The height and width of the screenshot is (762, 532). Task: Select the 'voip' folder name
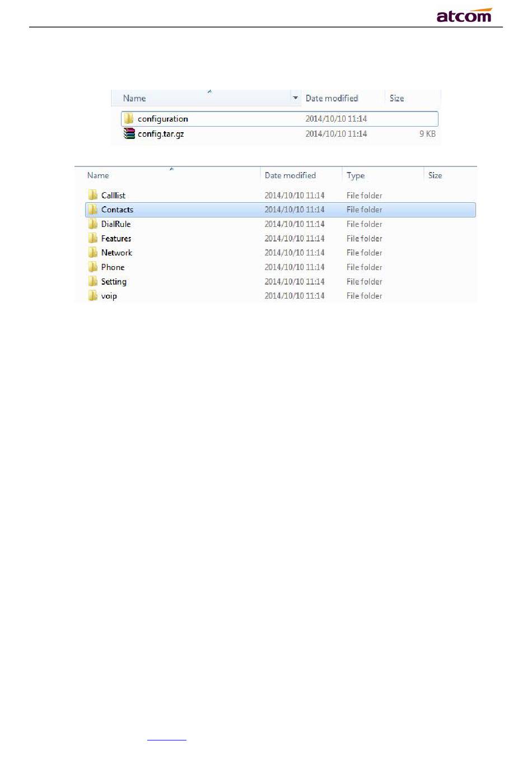[109, 296]
